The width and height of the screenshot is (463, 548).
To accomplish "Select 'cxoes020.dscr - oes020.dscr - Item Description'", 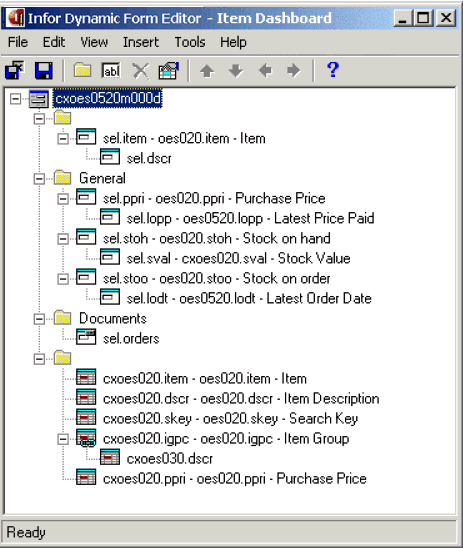I will (241, 398).
